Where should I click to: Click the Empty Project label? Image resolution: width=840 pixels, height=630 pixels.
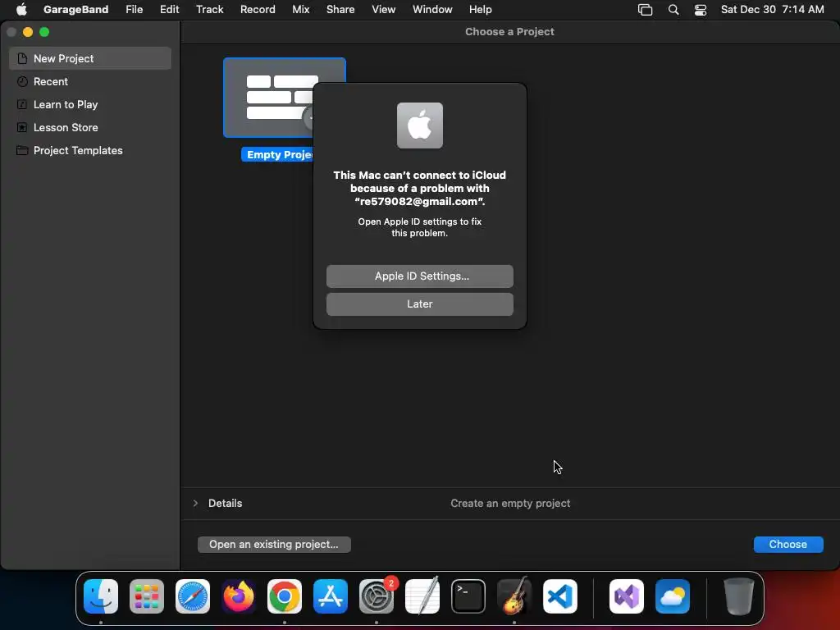(x=277, y=155)
